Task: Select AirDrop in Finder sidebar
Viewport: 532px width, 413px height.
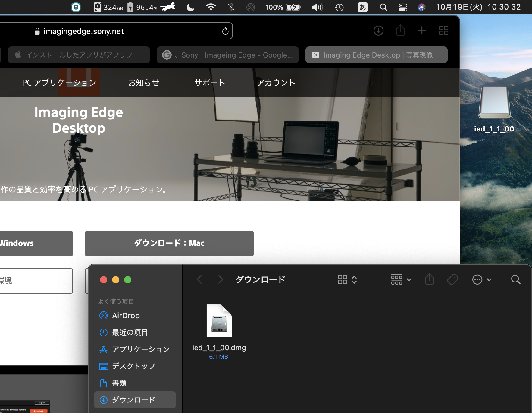Action: tap(126, 316)
